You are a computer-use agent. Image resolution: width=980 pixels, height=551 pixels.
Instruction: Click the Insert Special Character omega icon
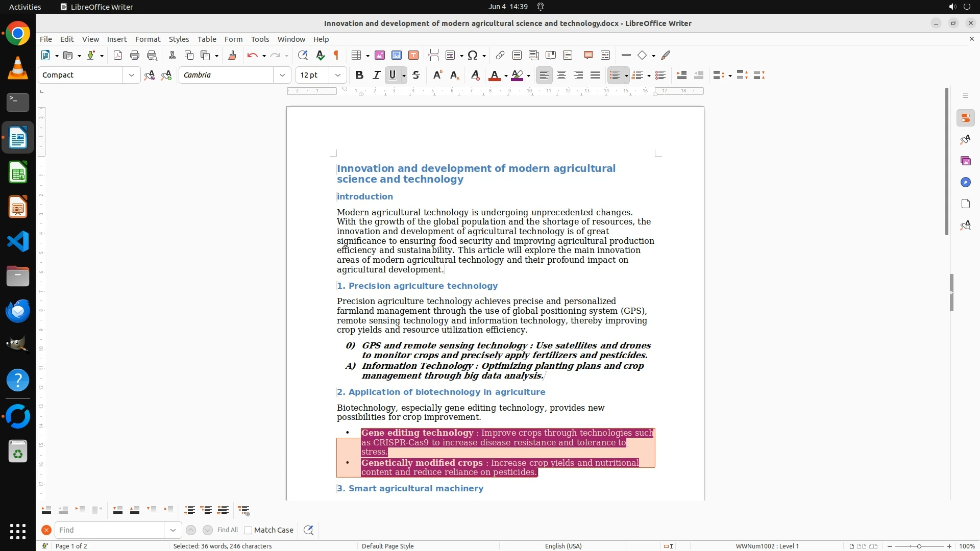(x=473, y=55)
